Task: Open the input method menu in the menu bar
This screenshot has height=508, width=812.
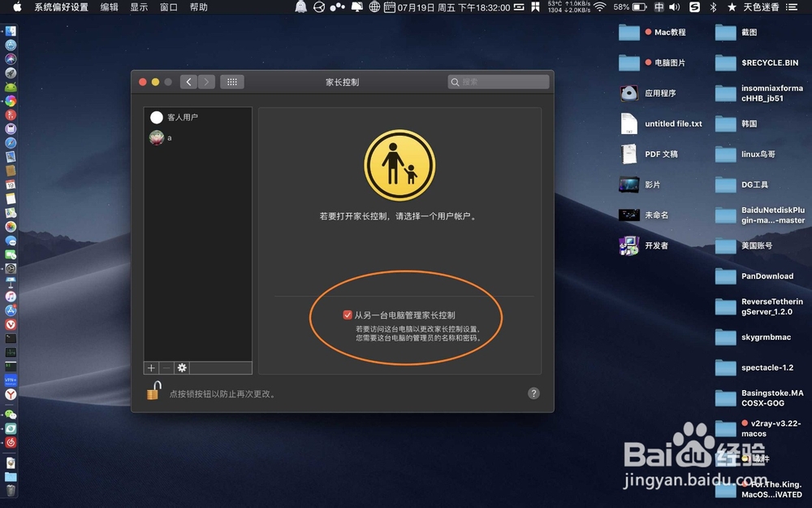Action: pyautogui.click(x=659, y=7)
